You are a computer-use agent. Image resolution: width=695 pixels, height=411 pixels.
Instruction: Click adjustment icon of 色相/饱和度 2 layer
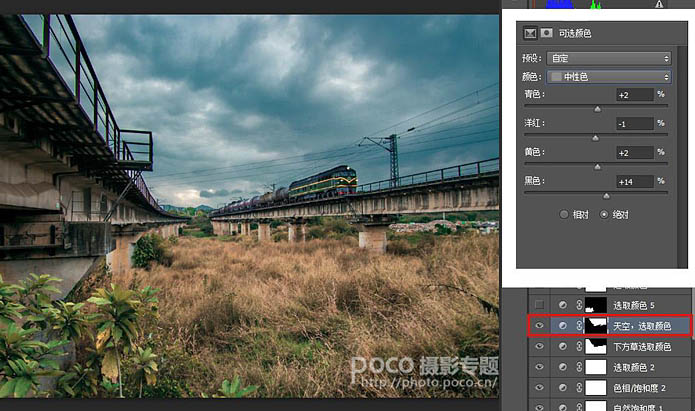click(x=562, y=388)
